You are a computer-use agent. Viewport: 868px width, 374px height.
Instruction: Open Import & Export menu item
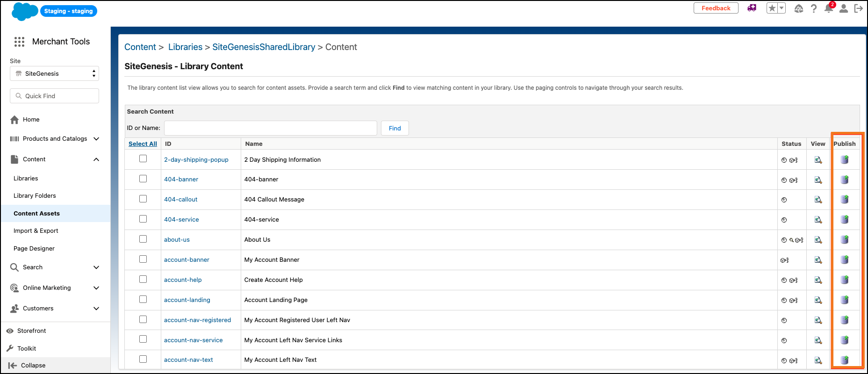36,231
